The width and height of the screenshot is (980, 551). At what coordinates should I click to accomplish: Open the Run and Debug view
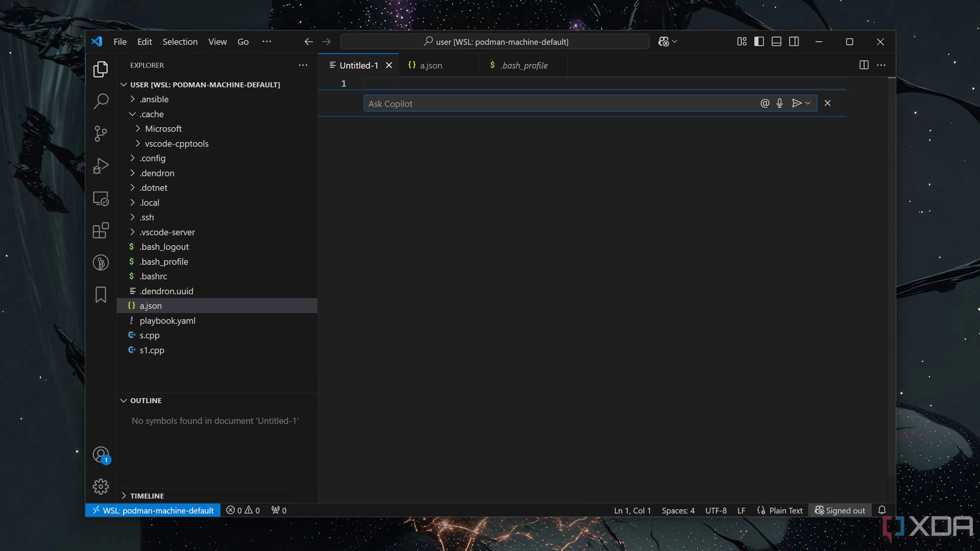pyautogui.click(x=101, y=166)
